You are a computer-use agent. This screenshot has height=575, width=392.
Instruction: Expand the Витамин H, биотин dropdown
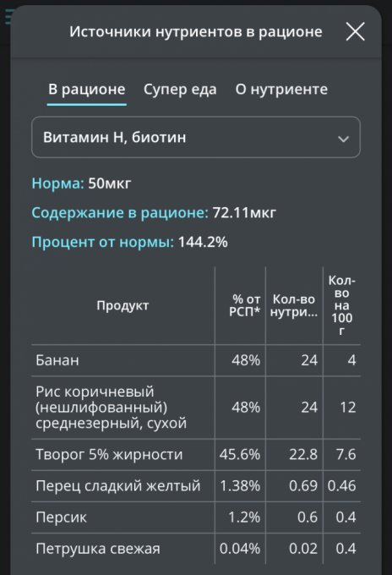pyautogui.click(x=196, y=137)
